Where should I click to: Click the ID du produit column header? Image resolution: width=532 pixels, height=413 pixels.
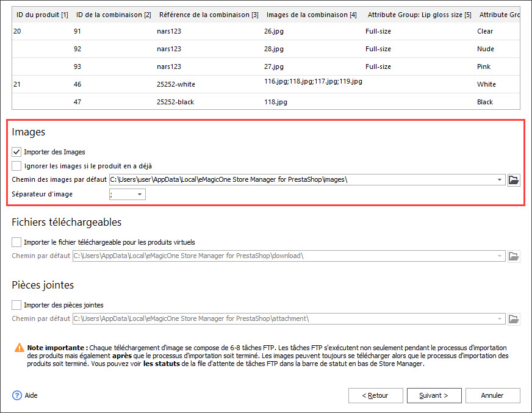click(x=40, y=14)
